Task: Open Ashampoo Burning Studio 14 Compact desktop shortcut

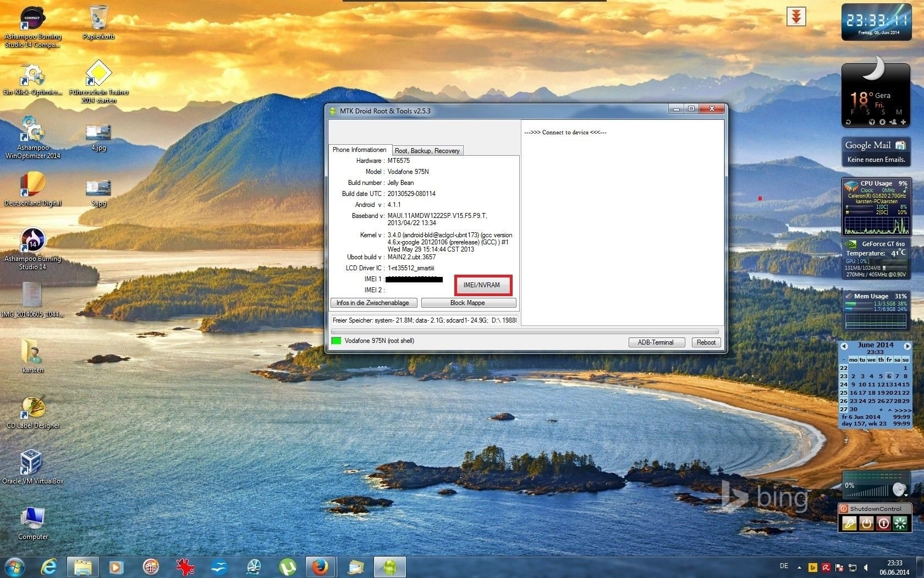Action: click(x=32, y=26)
